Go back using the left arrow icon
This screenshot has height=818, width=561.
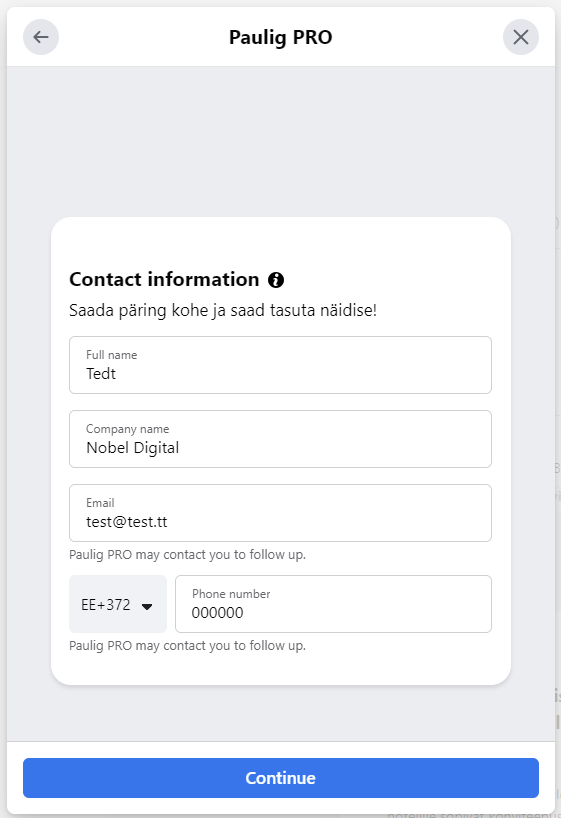[41, 37]
